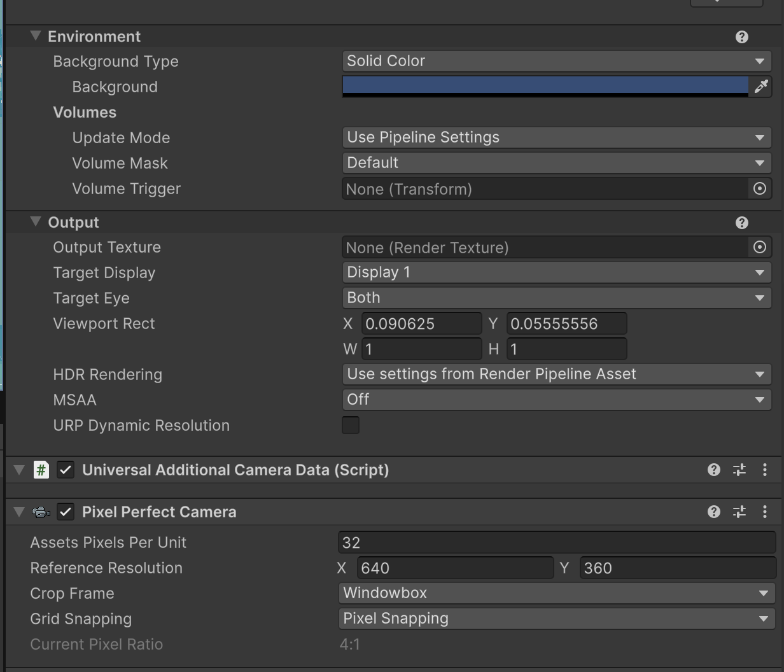This screenshot has height=672, width=784.
Task: Click the Assets Pixels Per Unit field
Action: pos(556,542)
